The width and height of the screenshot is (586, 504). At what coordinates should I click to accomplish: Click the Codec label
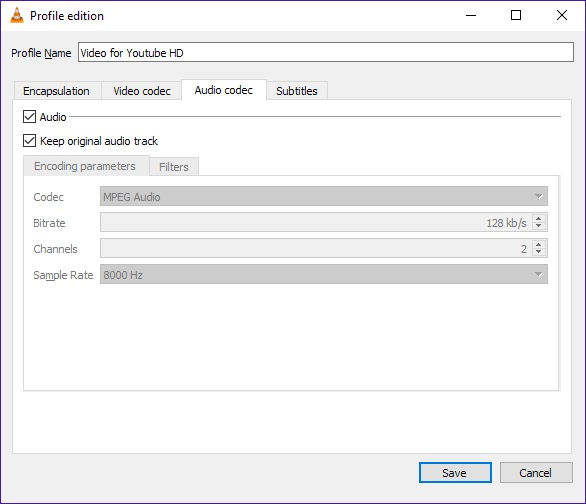49,197
